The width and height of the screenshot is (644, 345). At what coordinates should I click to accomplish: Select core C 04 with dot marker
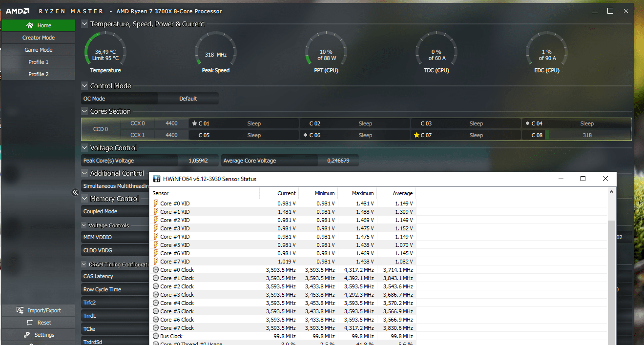click(x=576, y=123)
